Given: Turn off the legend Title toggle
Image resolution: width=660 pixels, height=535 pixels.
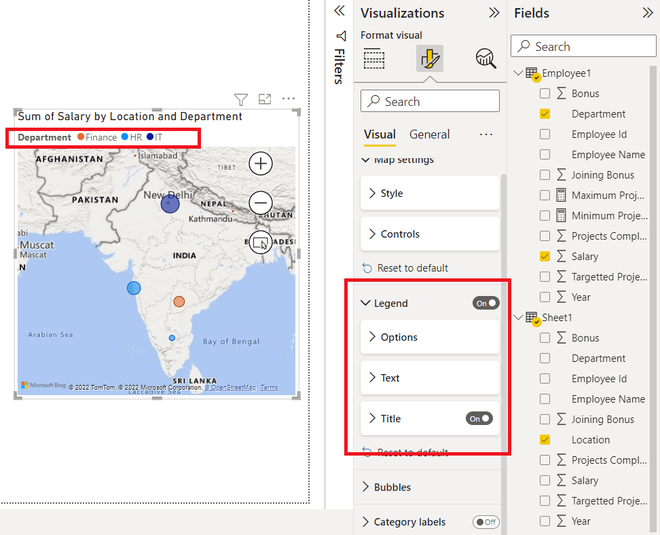Looking at the screenshot, I should (479, 418).
